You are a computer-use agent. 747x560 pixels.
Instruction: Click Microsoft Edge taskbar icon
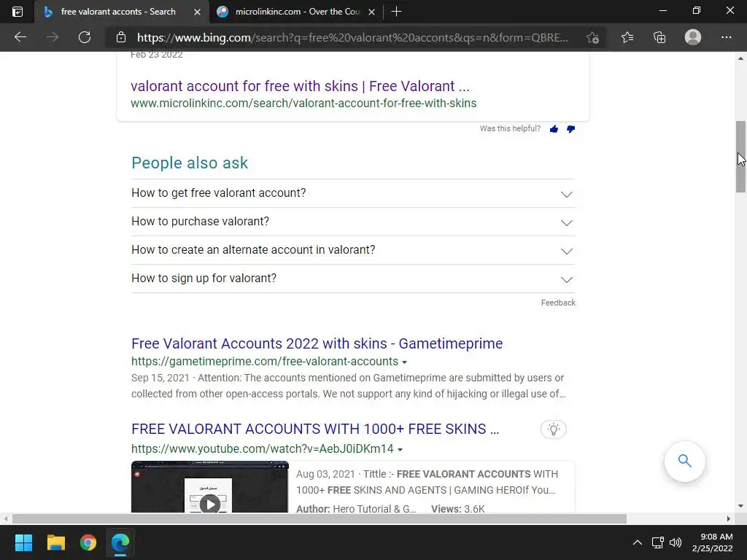[x=120, y=542]
